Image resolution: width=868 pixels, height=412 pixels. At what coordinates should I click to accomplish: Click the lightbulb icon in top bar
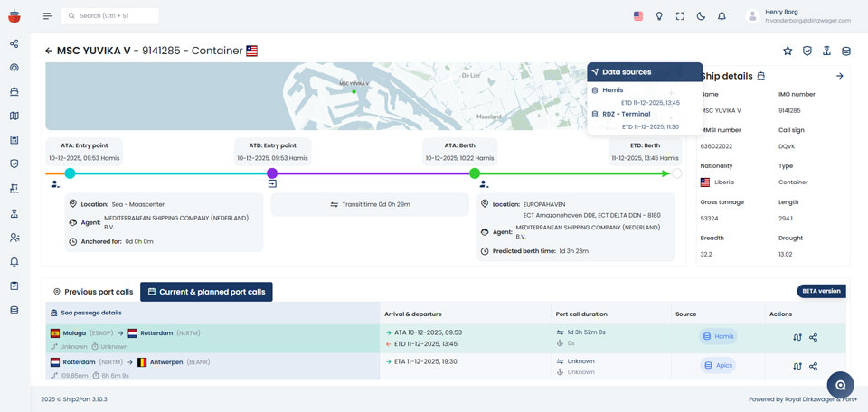[x=659, y=16]
